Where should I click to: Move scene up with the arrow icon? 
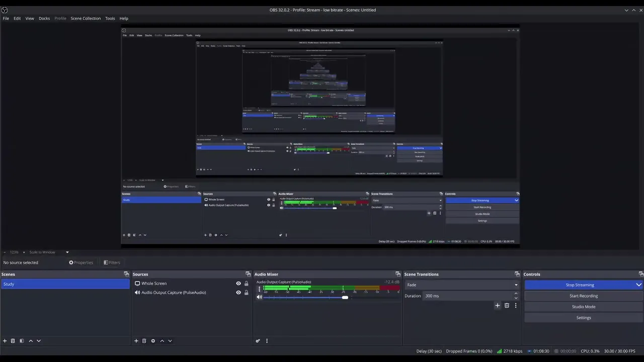pos(31,341)
